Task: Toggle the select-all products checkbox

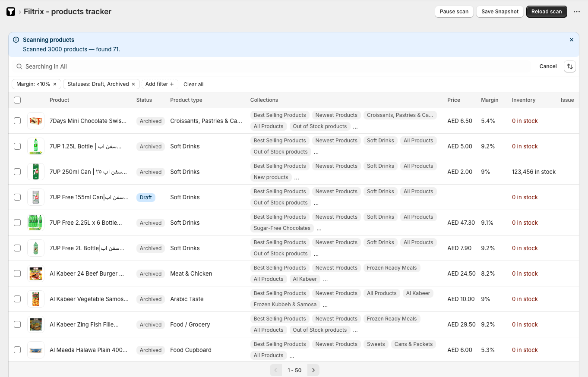Action: (x=17, y=100)
